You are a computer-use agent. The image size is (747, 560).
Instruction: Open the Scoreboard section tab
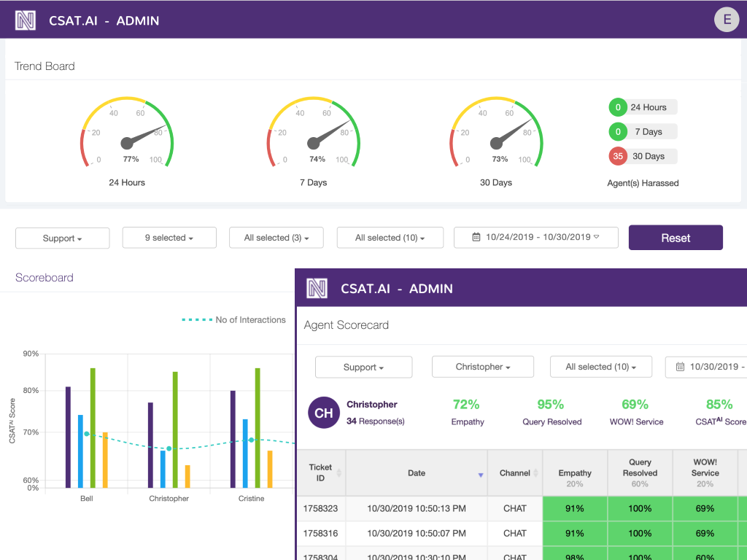coord(44,277)
